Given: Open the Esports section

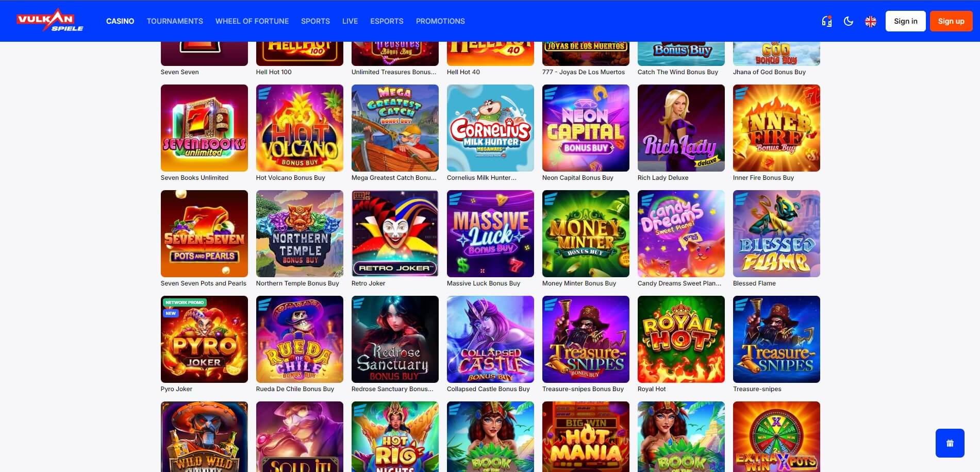Looking at the screenshot, I should point(387,21).
